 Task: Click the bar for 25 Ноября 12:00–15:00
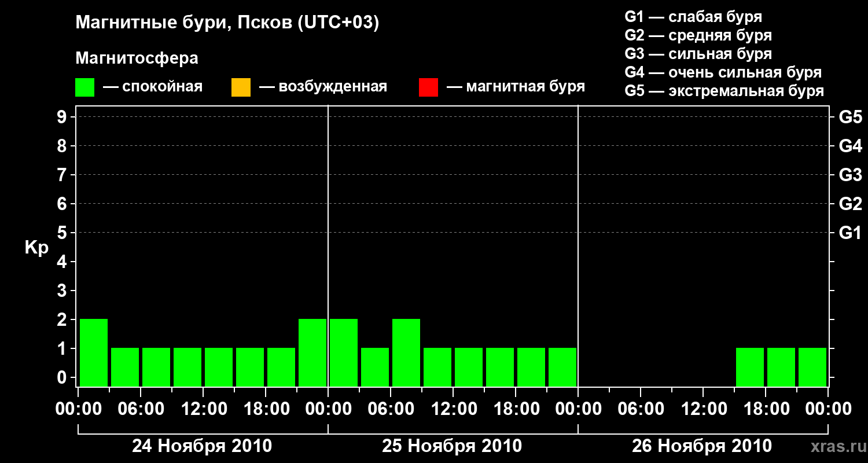pos(469,367)
